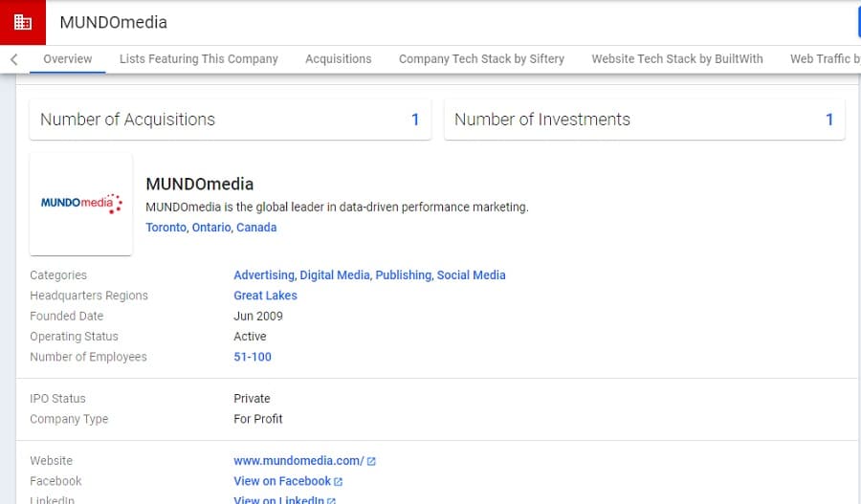The width and height of the screenshot is (861, 504).
Task: Click external link icon beside View on Facebook
Action: pyautogui.click(x=339, y=481)
